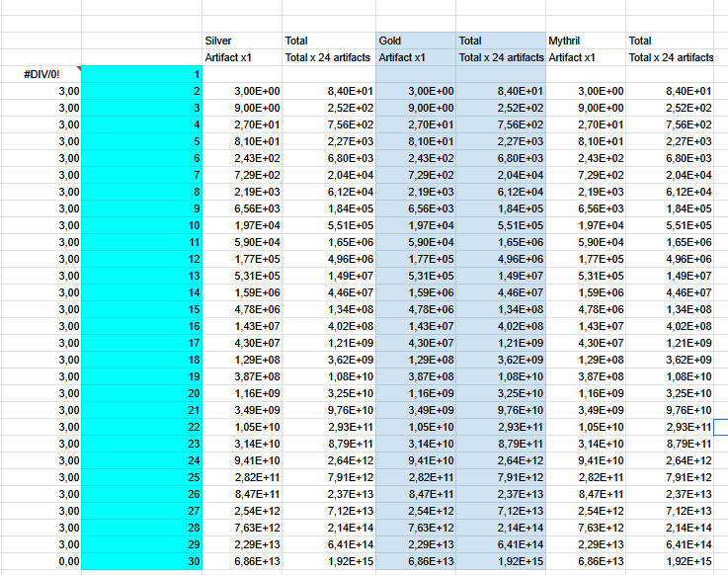Image resolution: width=728 pixels, height=575 pixels.
Task: Select the Silver header cell
Action: (x=242, y=41)
